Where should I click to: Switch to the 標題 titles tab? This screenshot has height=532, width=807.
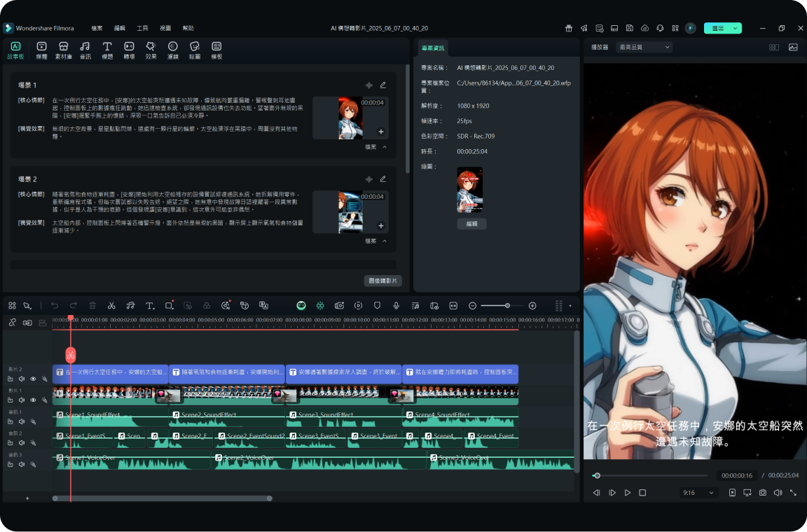point(107,50)
